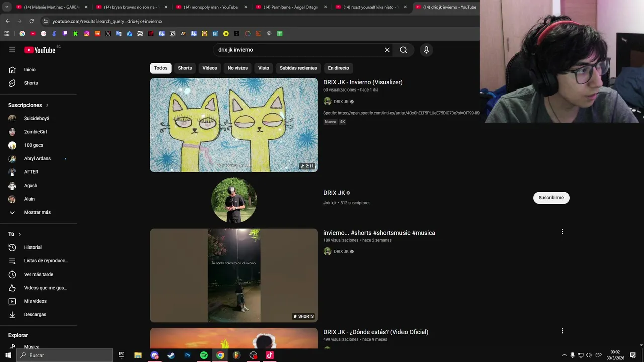The height and width of the screenshot is (362, 644).
Task: Select the En directo filter chip
Action: [338, 68]
